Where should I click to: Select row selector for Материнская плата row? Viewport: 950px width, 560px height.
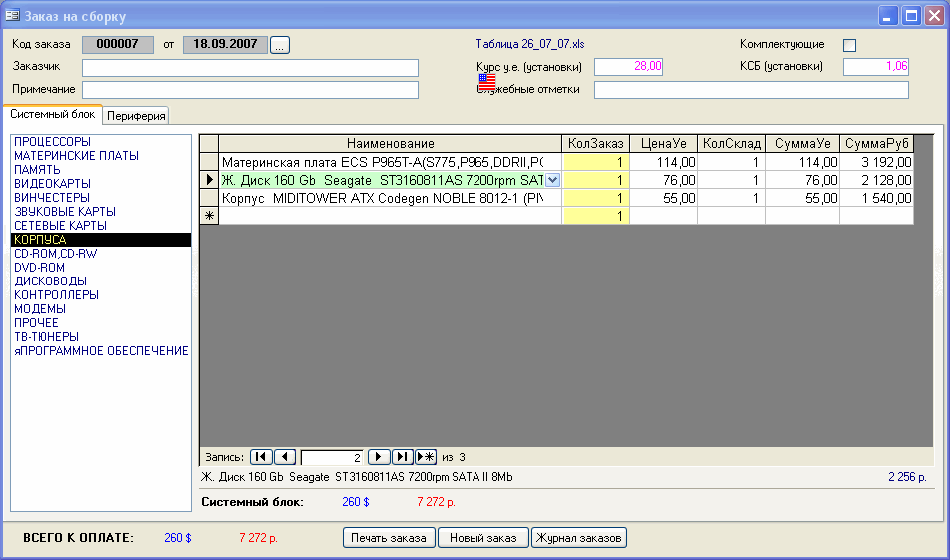click(209, 162)
